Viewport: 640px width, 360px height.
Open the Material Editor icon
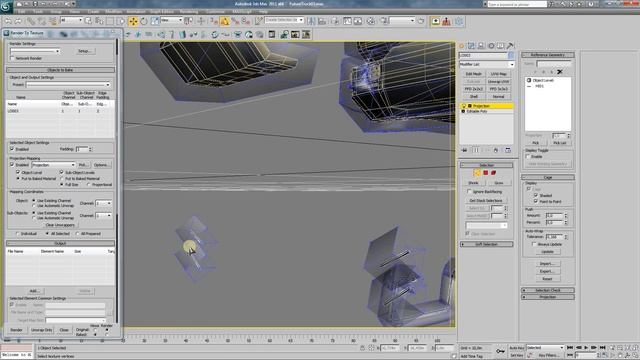pyautogui.click(x=371, y=21)
